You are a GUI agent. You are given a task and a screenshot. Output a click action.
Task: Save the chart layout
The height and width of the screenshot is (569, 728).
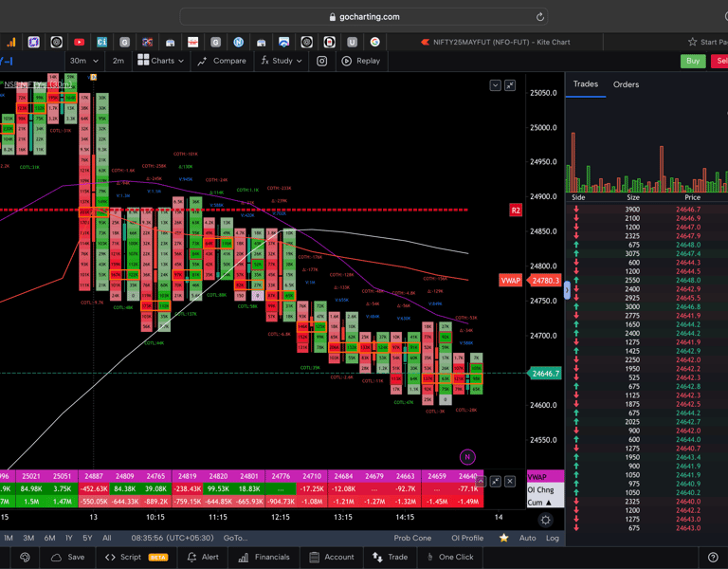point(68,558)
